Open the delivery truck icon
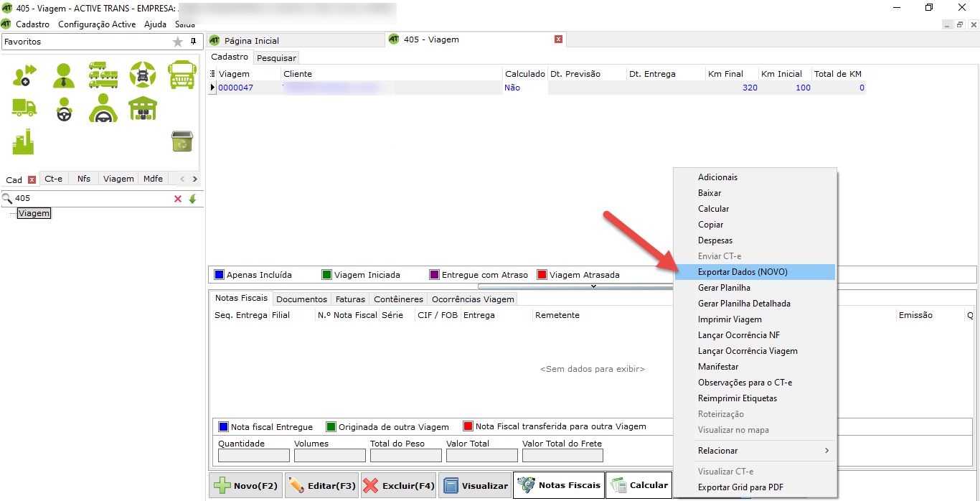Viewport: 980px width, 501px height. pos(24,108)
